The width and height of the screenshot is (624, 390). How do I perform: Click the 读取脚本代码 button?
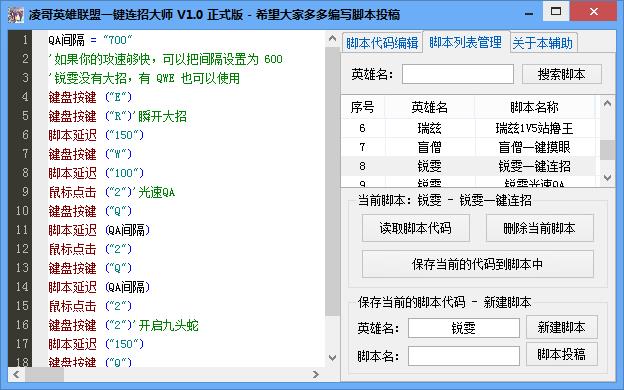(415, 228)
